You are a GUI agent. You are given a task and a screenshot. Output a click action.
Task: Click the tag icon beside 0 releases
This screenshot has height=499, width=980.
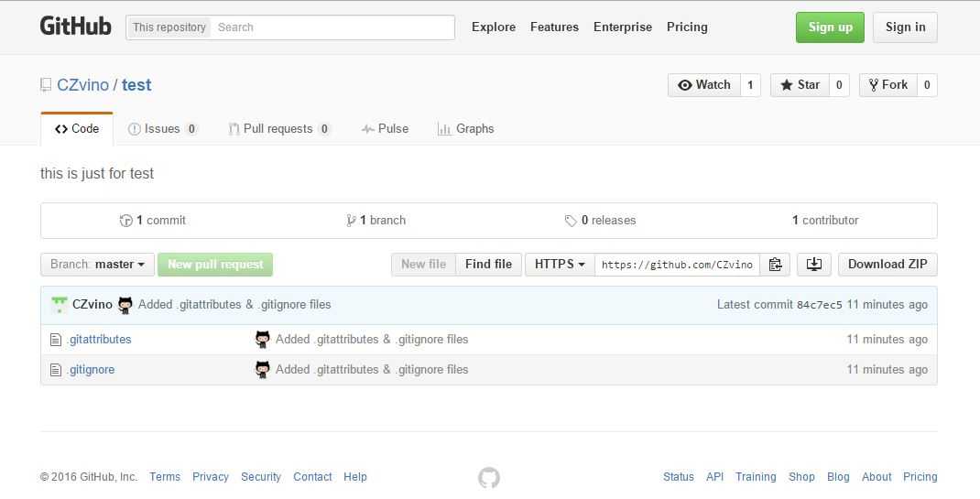point(571,221)
